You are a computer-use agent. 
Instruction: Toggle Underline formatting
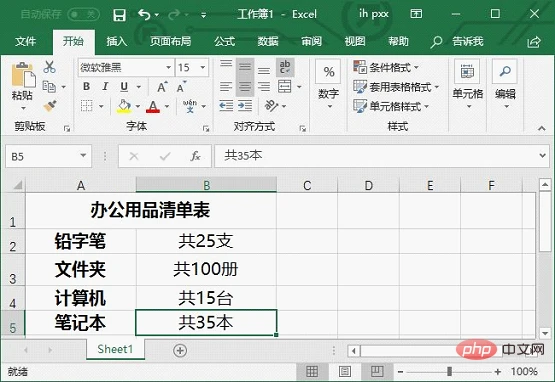tap(124, 86)
